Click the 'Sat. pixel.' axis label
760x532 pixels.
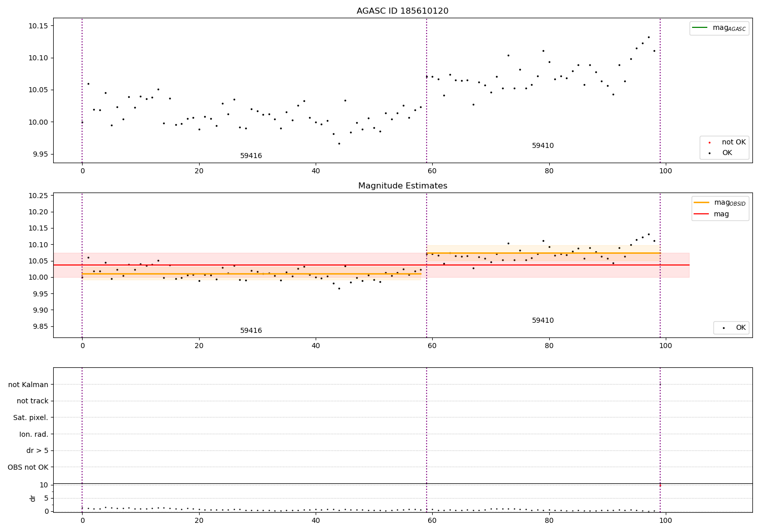[x=31, y=417]
